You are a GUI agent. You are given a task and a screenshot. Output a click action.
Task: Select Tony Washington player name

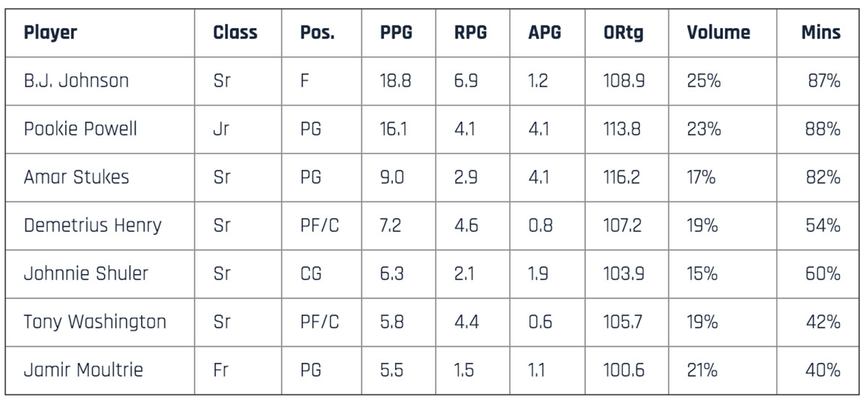[95, 322]
